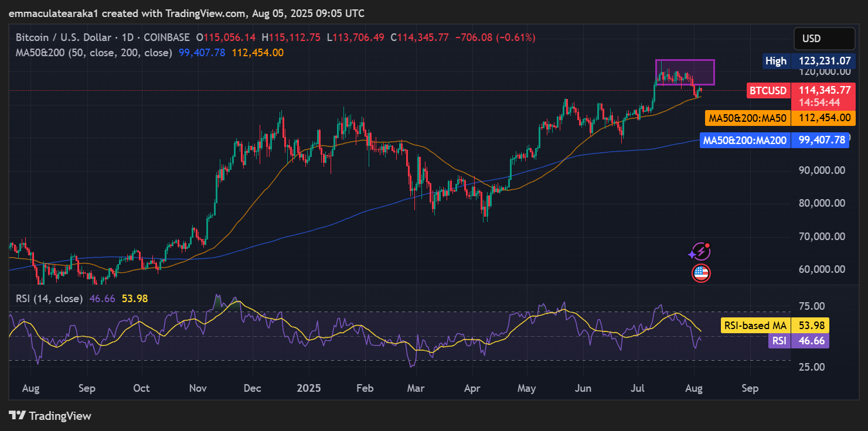Click the Feb time axis label
The height and width of the screenshot is (431, 868).
tap(365, 388)
